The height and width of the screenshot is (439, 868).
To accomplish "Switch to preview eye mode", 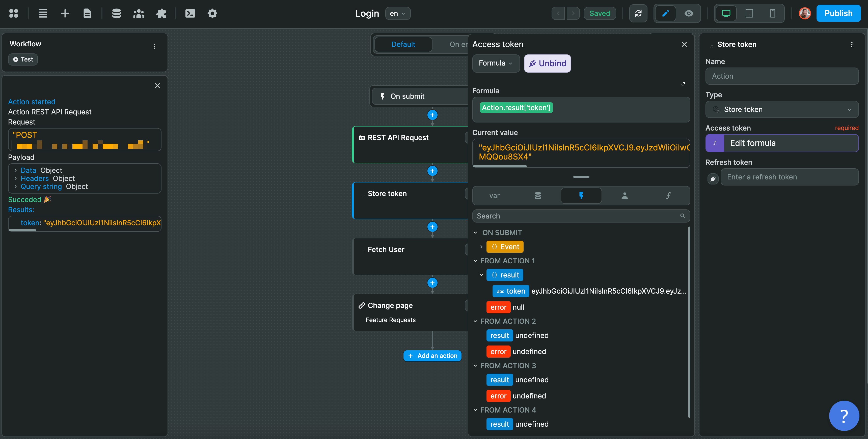I will pos(688,13).
